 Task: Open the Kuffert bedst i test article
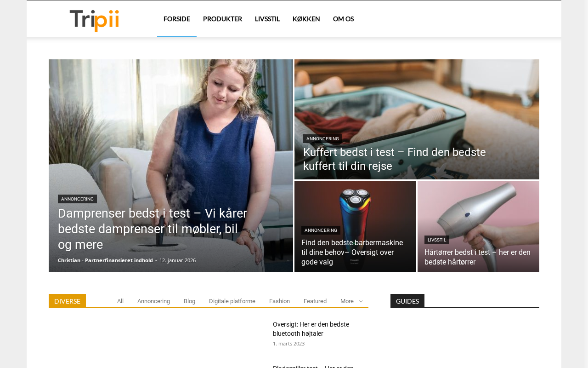click(x=394, y=159)
